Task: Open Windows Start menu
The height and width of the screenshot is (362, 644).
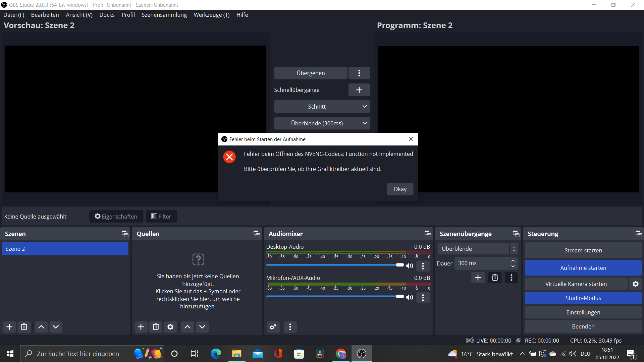Action: [10, 354]
